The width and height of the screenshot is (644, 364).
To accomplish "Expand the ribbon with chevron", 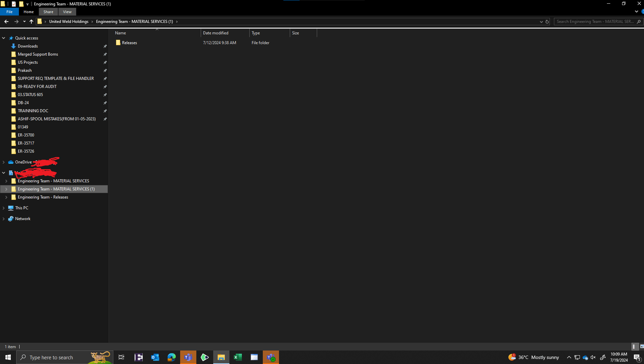I will point(636,11).
